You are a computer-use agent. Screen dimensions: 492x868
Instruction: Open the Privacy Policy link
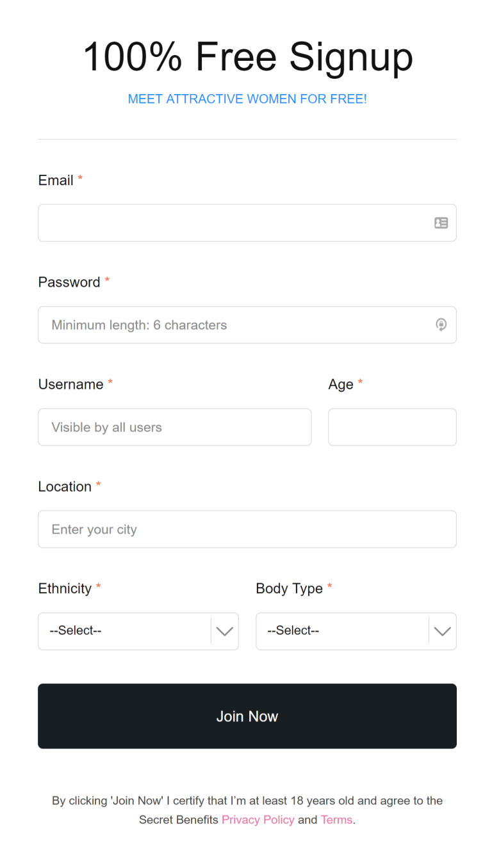[x=258, y=820]
